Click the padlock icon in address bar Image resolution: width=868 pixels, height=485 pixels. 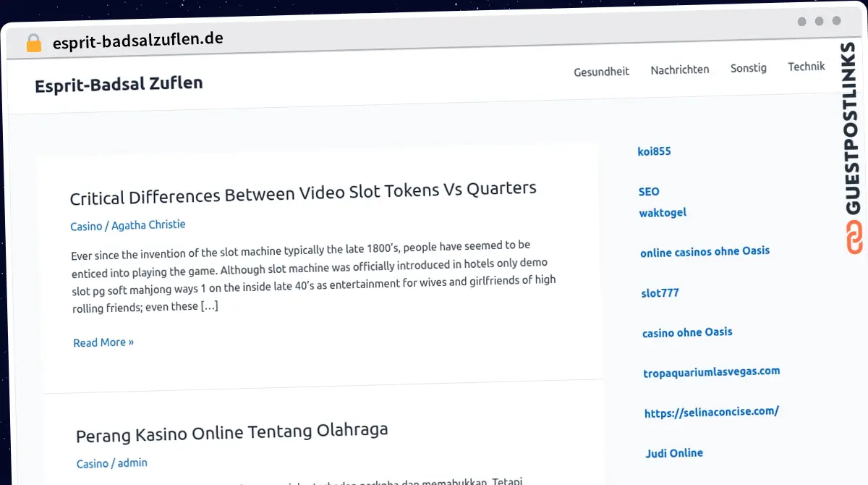tap(33, 43)
